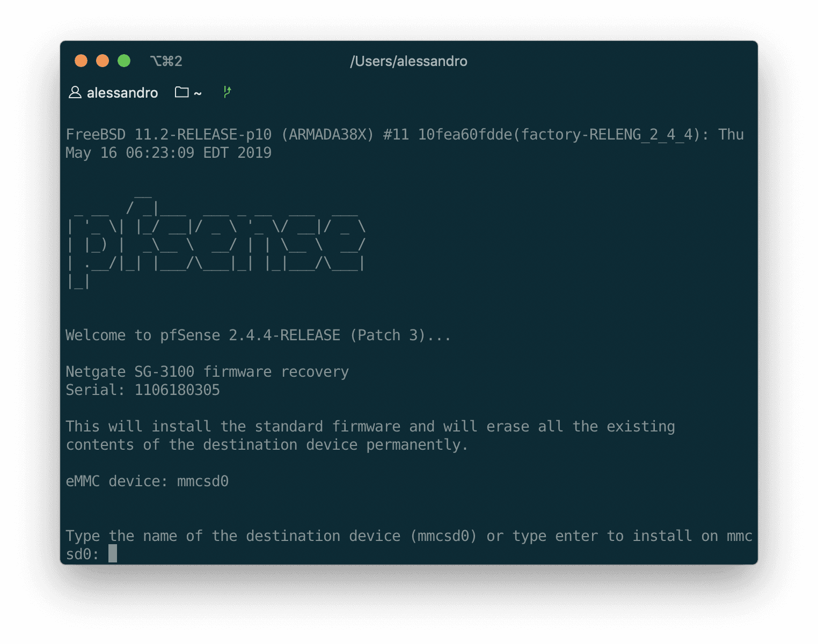818x644 pixels.
Task: Click the 'Type the name of the destination device' line
Action: click(x=409, y=536)
